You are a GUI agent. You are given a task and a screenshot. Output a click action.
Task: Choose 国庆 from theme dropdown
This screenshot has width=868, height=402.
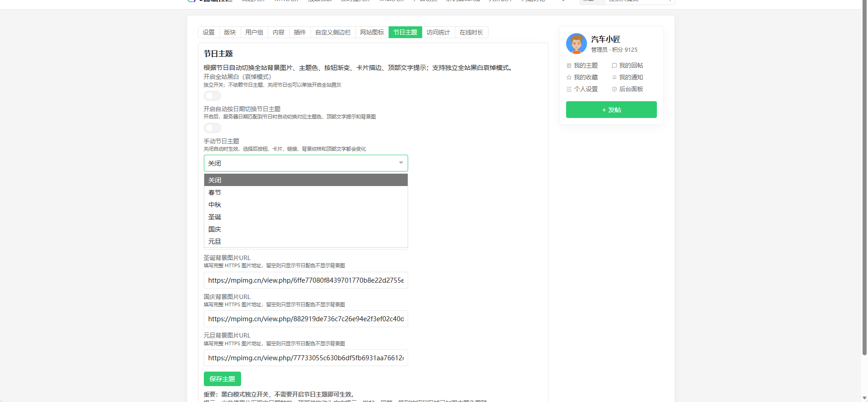pyautogui.click(x=306, y=229)
